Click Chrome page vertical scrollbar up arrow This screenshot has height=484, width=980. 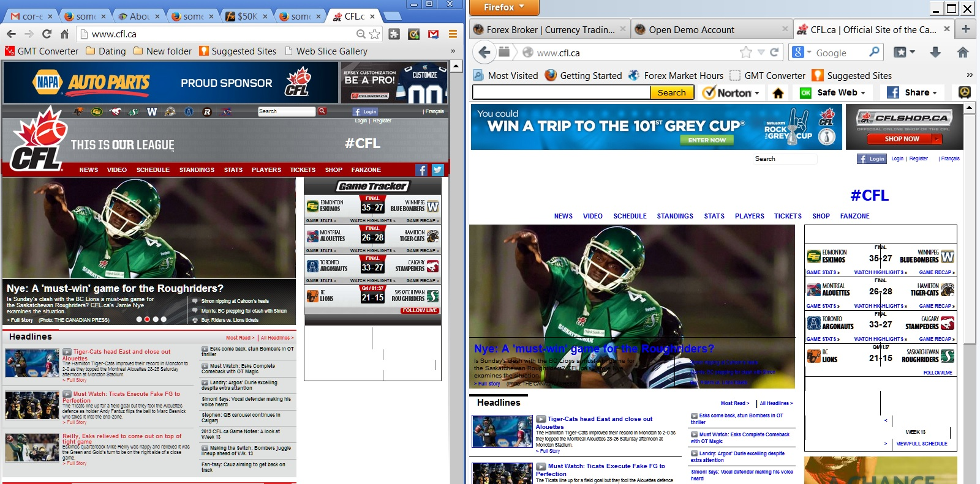(456, 65)
